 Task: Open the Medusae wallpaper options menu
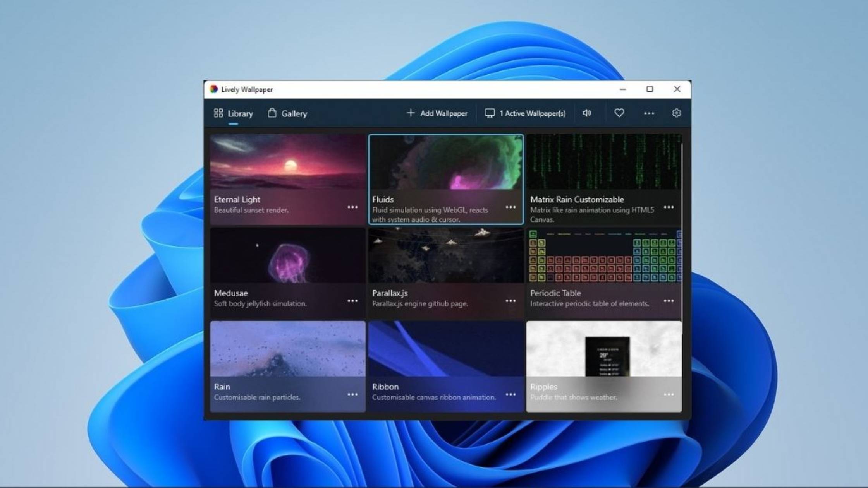point(352,301)
